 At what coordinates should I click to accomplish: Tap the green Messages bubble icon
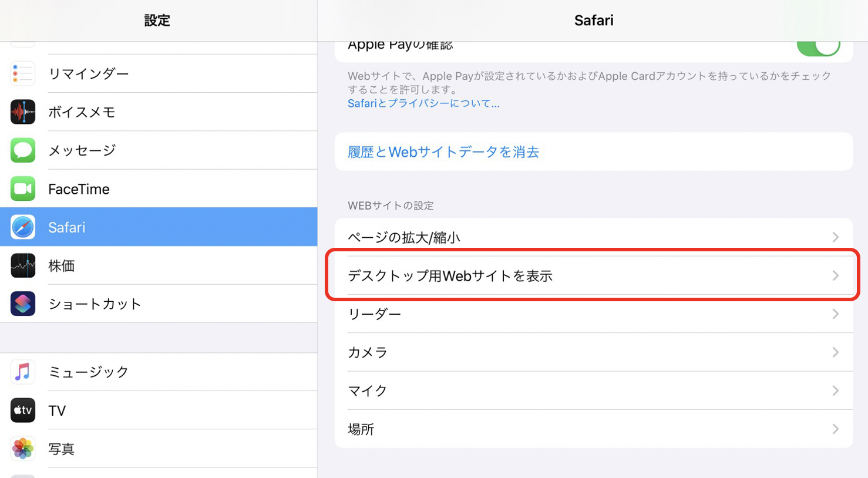point(23,150)
